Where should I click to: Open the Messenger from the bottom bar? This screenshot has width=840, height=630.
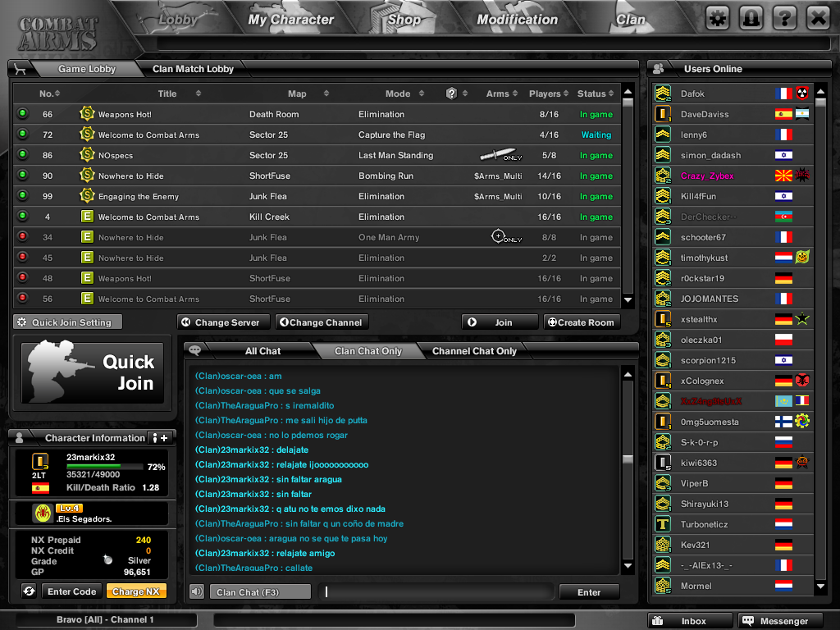pos(777,621)
